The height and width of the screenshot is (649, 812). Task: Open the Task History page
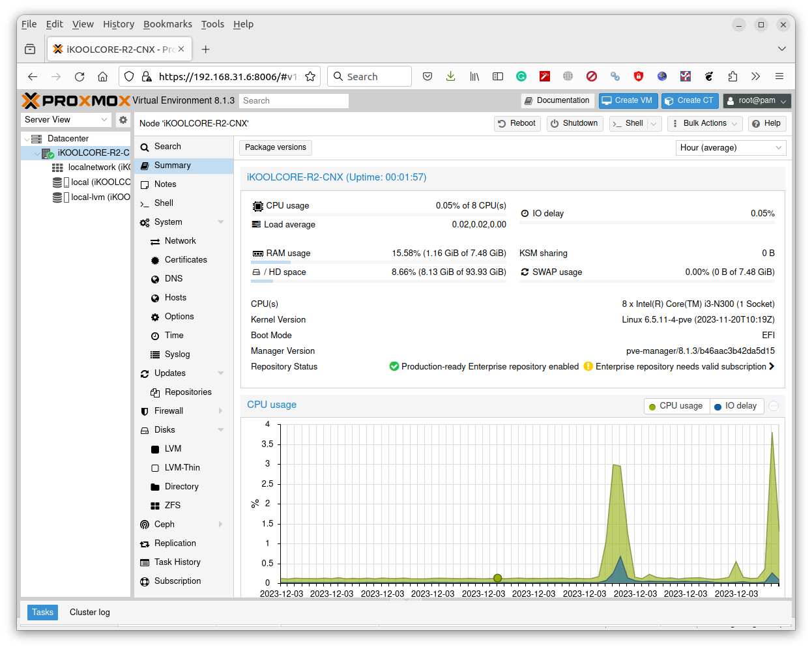click(177, 562)
